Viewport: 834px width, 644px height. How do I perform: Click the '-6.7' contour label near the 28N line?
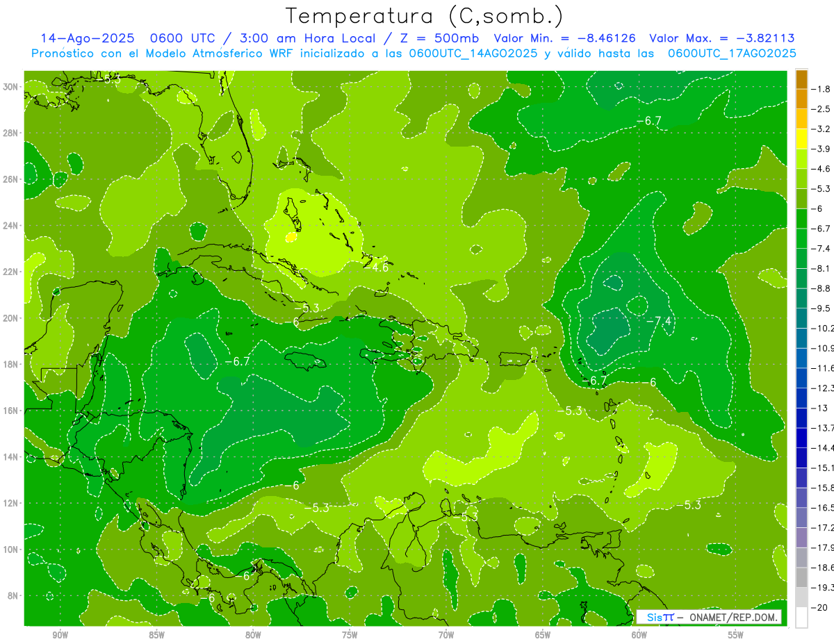pos(648,121)
